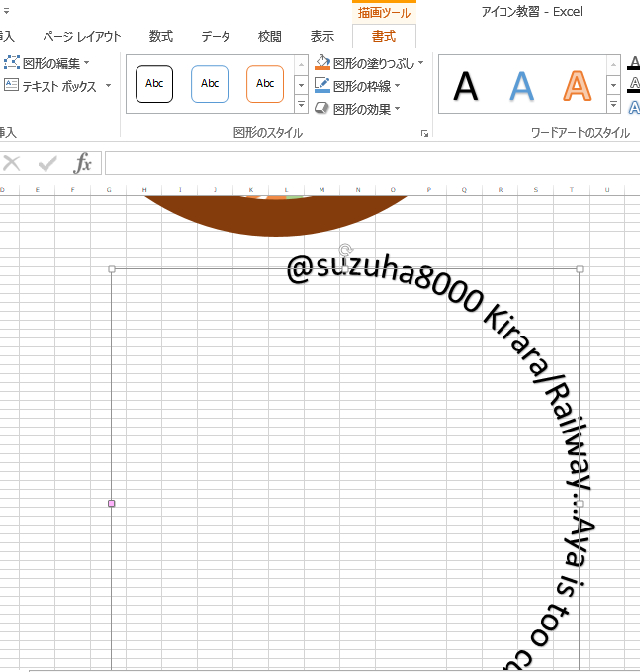
Task: Click the text outline A icon
Action: coord(634,84)
